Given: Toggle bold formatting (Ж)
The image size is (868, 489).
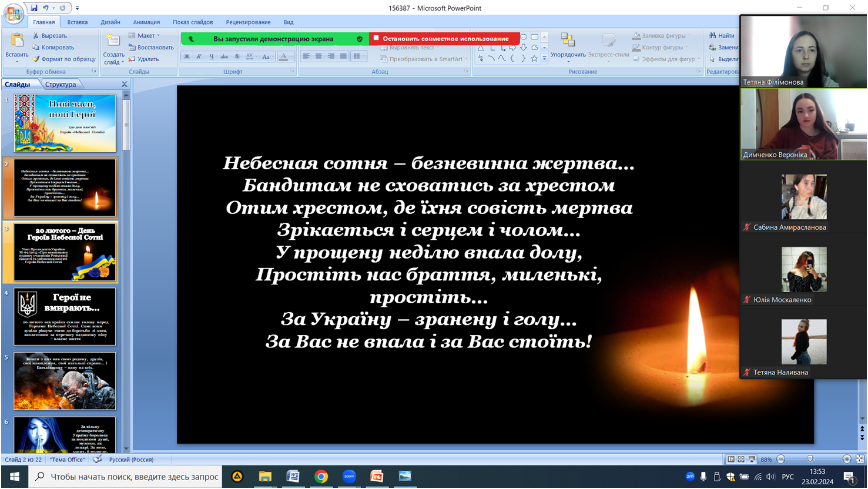Looking at the screenshot, I should click(x=187, y=56).
